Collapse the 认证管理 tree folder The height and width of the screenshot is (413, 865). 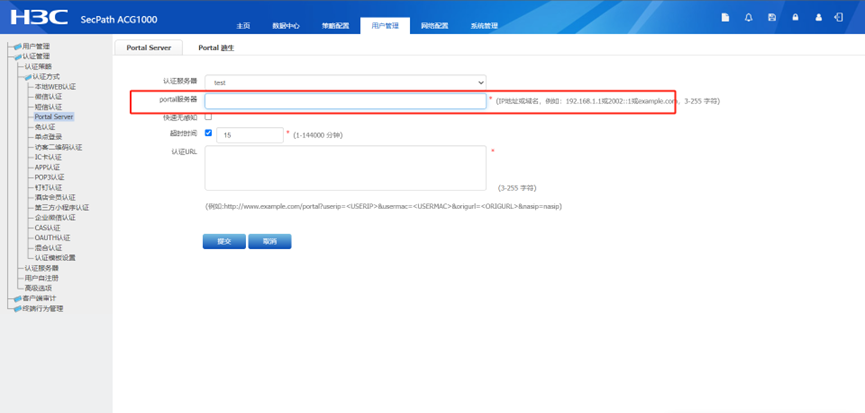(18, 56)
